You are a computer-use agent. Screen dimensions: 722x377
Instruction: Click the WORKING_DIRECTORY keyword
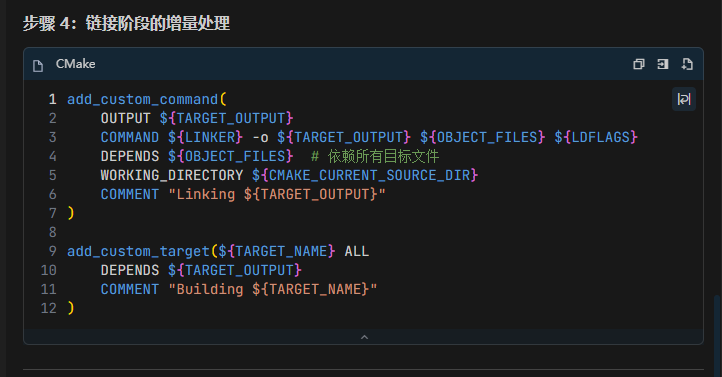tap(172, 175)
